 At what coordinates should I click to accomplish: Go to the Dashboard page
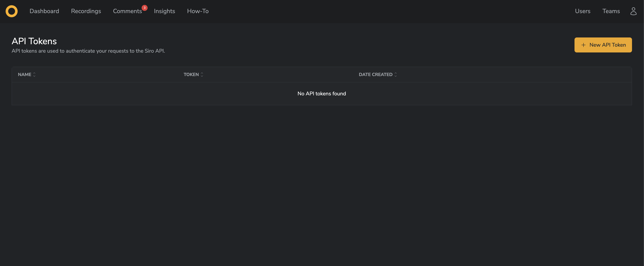[44, 11]
